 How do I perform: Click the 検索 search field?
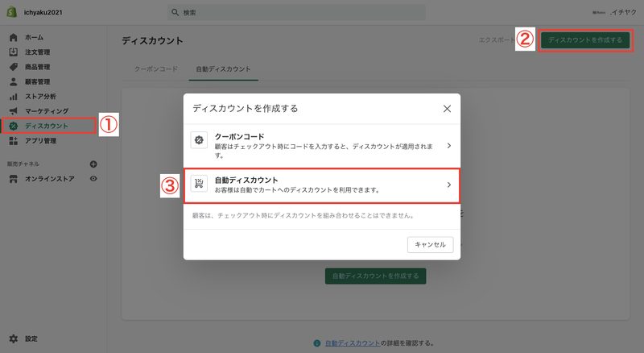(296, 12)
